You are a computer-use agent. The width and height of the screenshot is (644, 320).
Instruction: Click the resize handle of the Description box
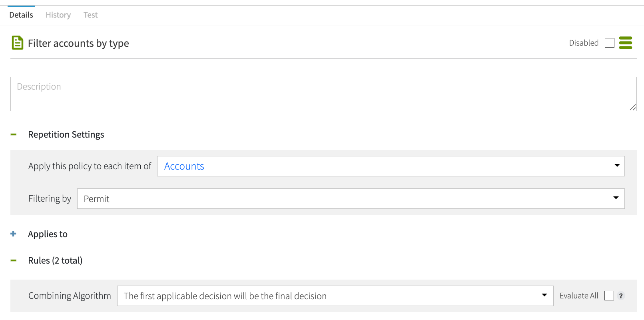(x=633, y=107)
